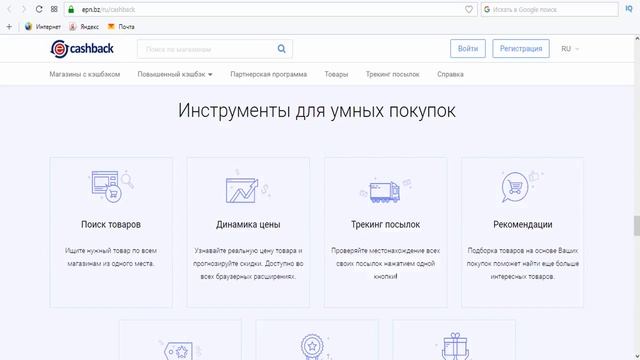Image resolution: width=640 pixels, height=360 pixels.
Task: Click the browser forward arrow
Action: coord(24,9)
